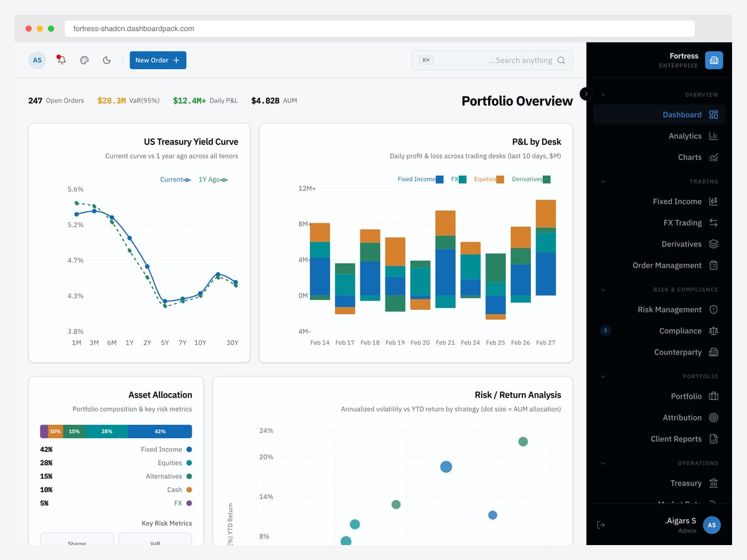The width and height of the screenshot is (747, 560).
Task: Toggle Fixed Income legend in P&L chart
Action: click(421, 179)
